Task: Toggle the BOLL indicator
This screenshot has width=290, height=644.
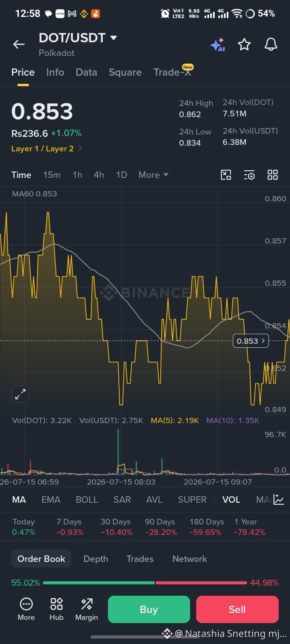Action: coord(87,500)
